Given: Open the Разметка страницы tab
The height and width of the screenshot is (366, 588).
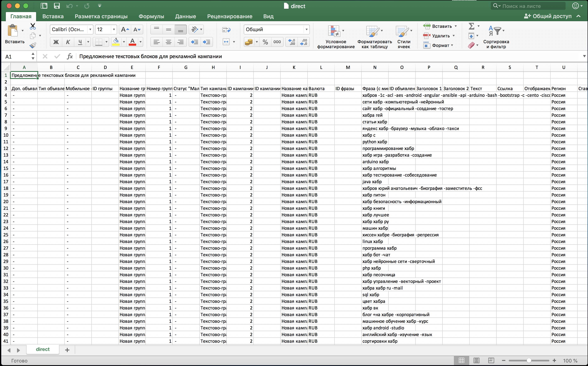Looking at the screenshot, I should [101, 16].
